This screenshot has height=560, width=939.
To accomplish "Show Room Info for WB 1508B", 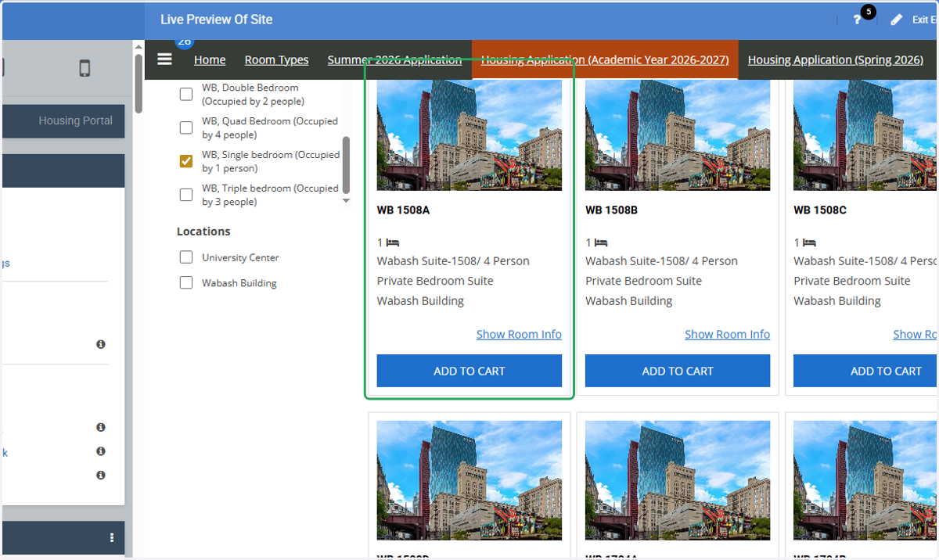I will click(x=727, y=334).
